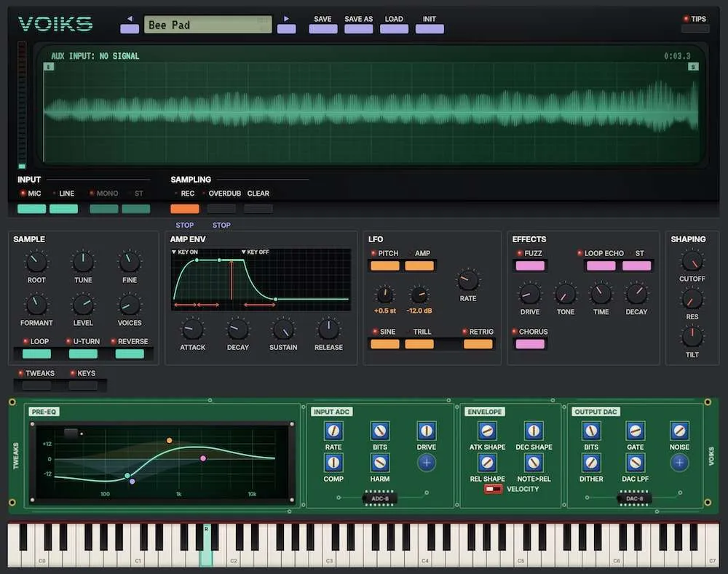Select the MIC input button
The width and height of the screenshot is (728, 574).
31,209
